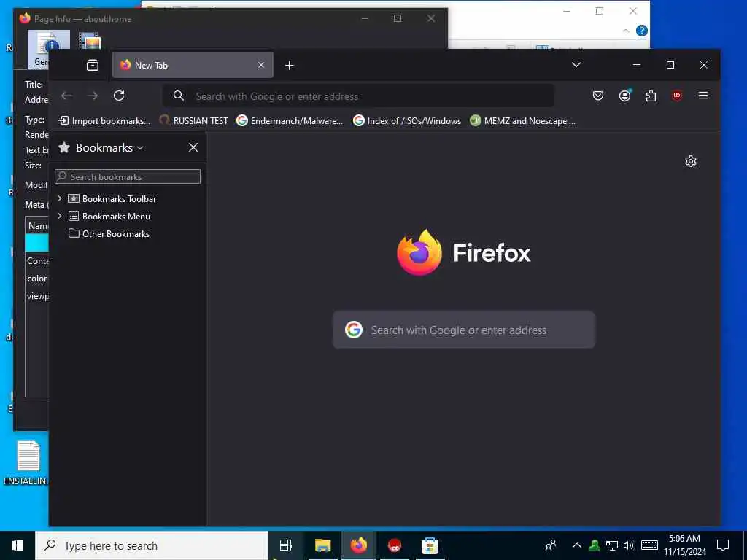
Task: Open the Pocket save icon
Action: point(598,96)
